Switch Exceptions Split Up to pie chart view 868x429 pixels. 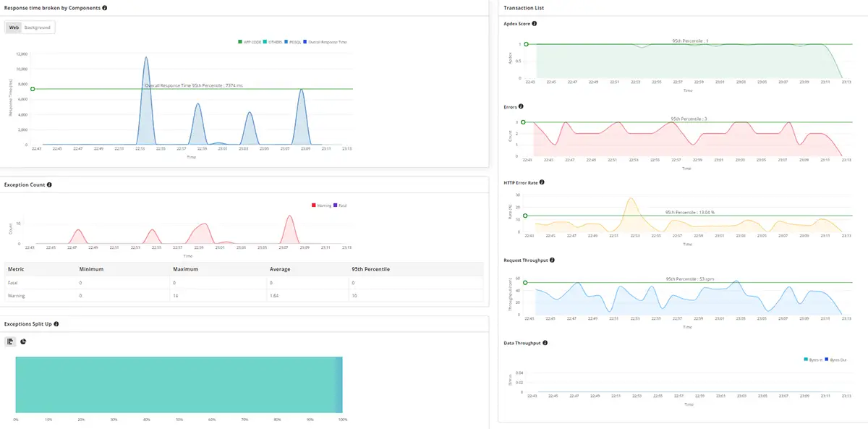[x=22, y=340]
